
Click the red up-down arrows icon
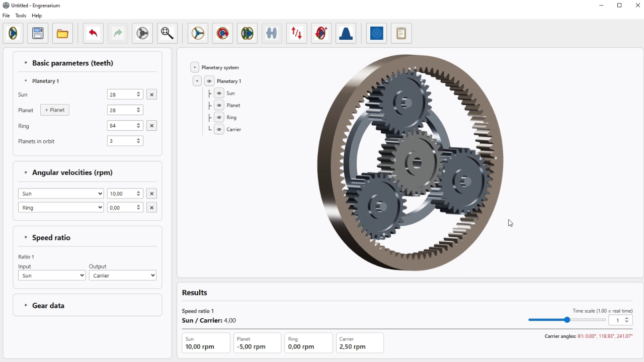coord(296,33)
